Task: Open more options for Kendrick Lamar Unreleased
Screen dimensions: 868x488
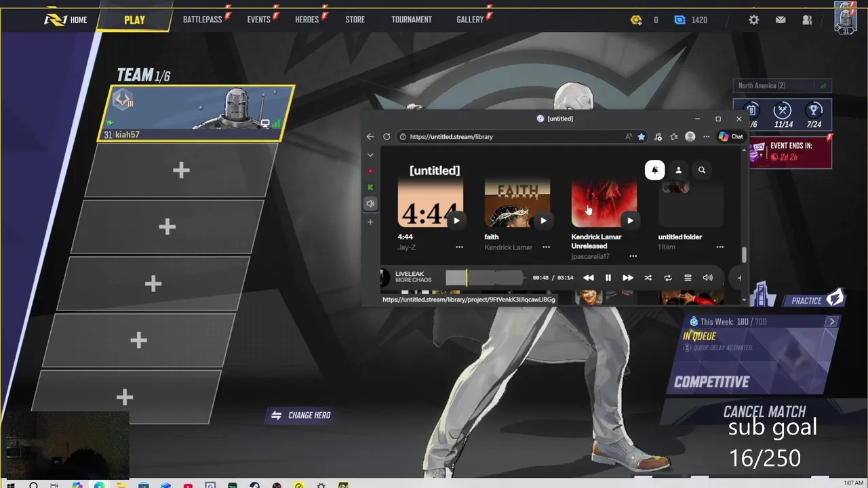Action: coord(633,256)
